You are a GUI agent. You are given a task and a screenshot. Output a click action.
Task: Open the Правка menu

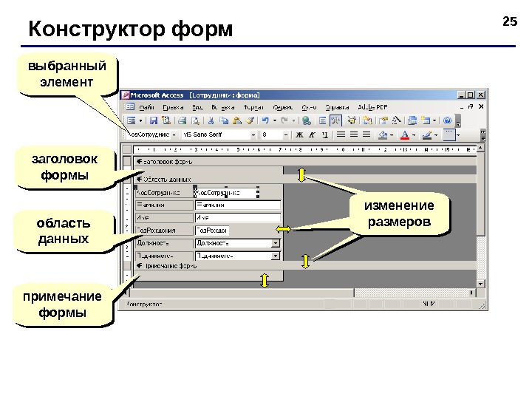pyautogui.click(x=173, y=107)
